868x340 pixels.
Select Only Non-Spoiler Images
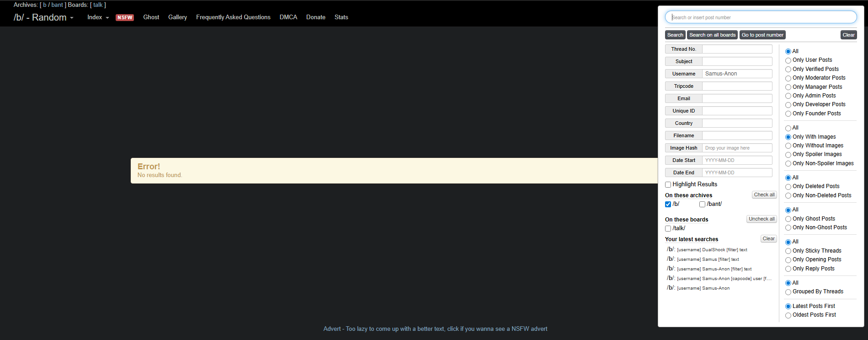click(x=788, y=164)
